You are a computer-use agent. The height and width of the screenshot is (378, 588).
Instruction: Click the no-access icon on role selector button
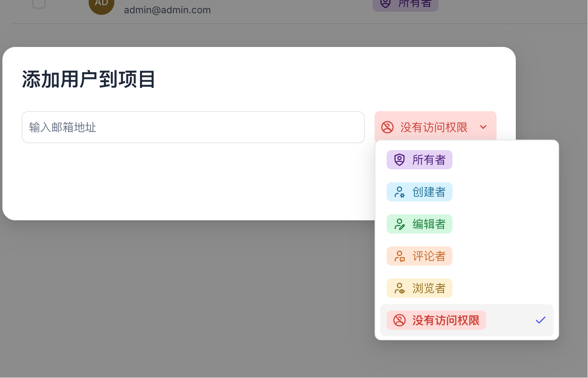pos(387,127)
